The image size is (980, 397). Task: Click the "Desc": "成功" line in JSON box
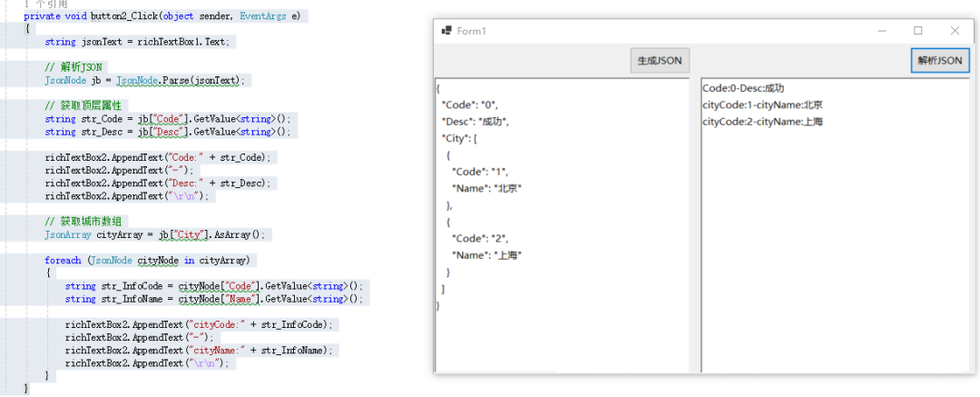point(475,121)
